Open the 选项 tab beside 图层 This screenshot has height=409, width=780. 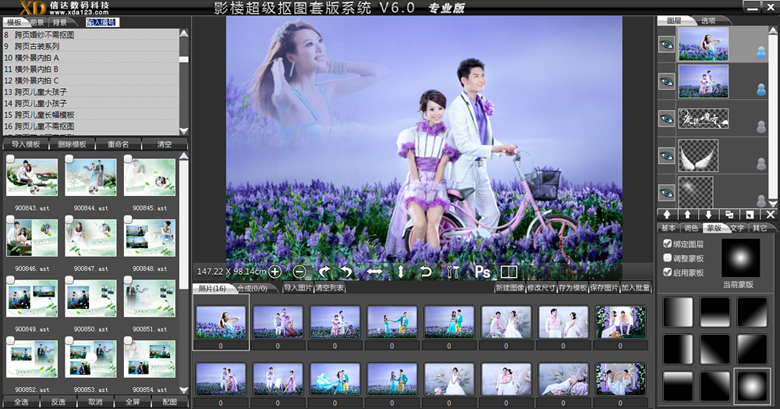pyautogui.click(x=708, y=21)
